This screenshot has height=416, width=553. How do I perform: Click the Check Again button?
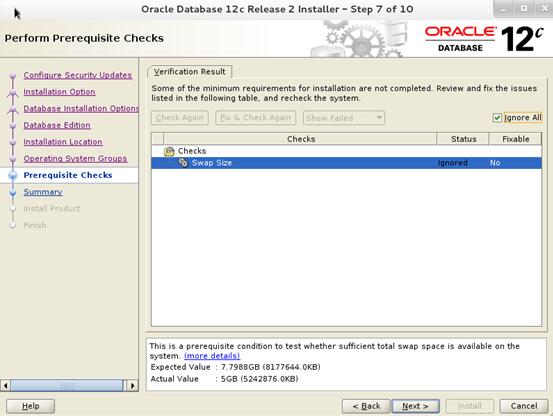180,118
